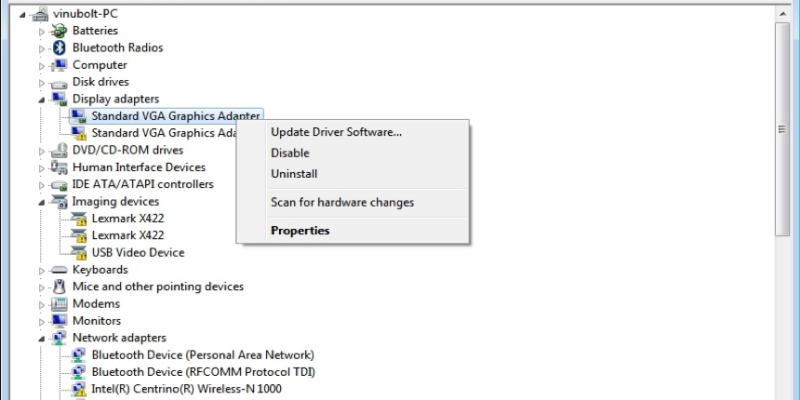The height and width of the screenshot is (400, 800).
Task: Click the first Lexmark X422 device icon
Action: (x=79, y=219)
